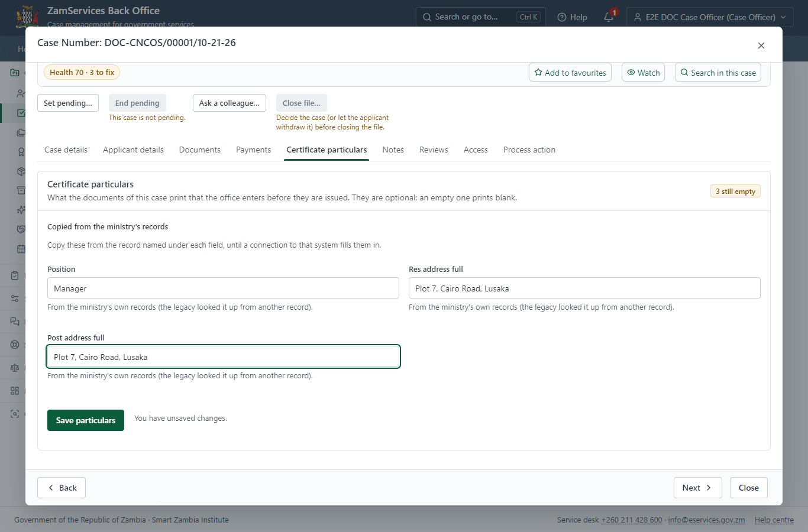The height and width of the screenshot is (532, 808).
Task: Click the handshake icon in the sidebar
Action: pos(21,229)
